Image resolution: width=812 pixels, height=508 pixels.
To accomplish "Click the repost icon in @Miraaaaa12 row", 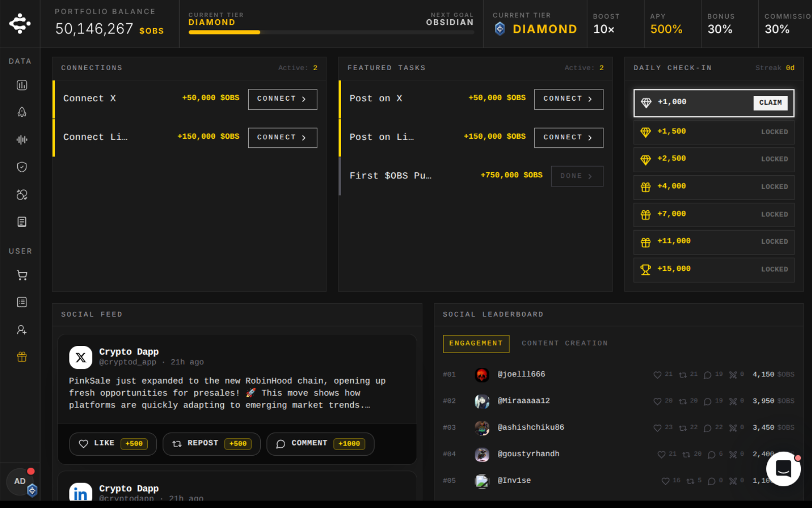I will tap(683, 401).
